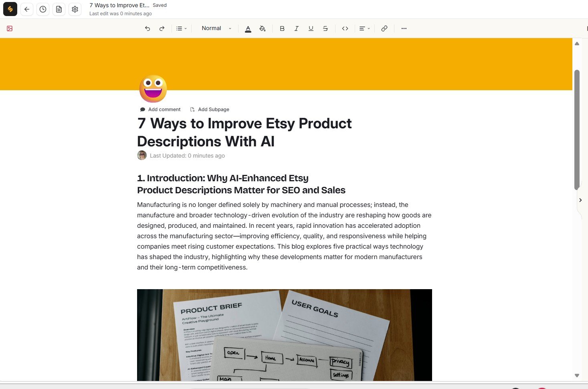Screen dimensions: 588x389
Task: Open the highlight fill color tool
Action: pyautogui.click(x=263, y=28)
